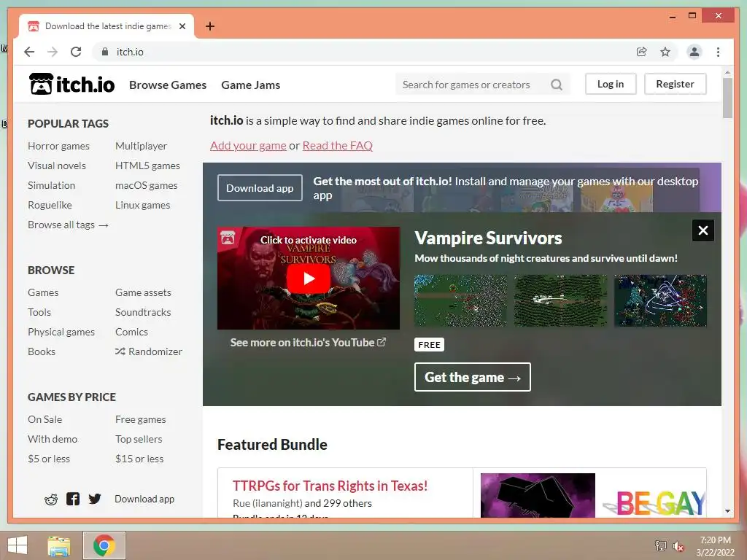Viewport: 747px width, 560px height.
Task: Open Windows Start menu
Action: click(x=18, y=545)
